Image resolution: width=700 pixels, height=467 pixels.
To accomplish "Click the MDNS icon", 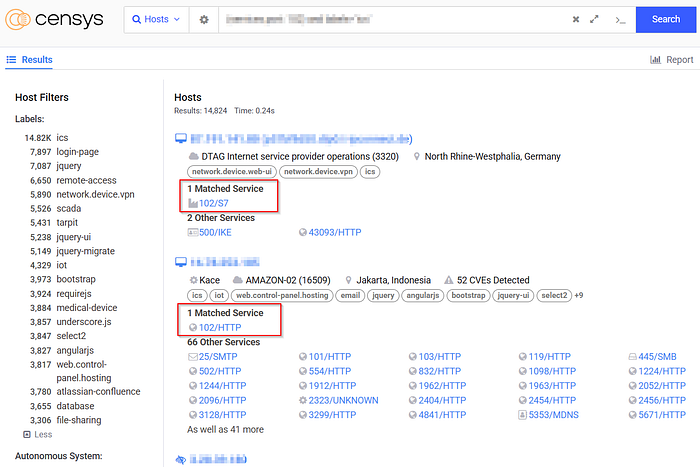I will 522,415.
